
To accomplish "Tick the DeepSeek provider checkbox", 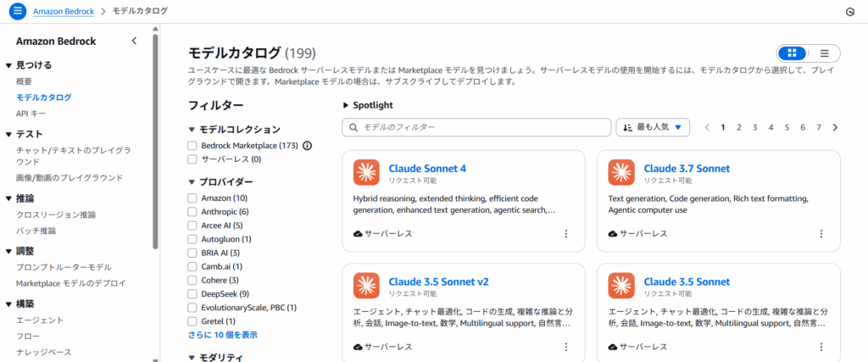I will 193,293.
